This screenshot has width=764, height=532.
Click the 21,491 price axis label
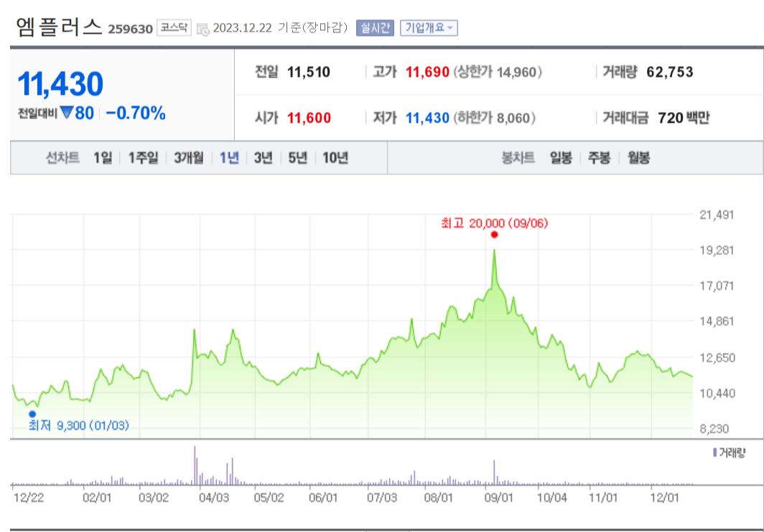(x=717, y=215)
